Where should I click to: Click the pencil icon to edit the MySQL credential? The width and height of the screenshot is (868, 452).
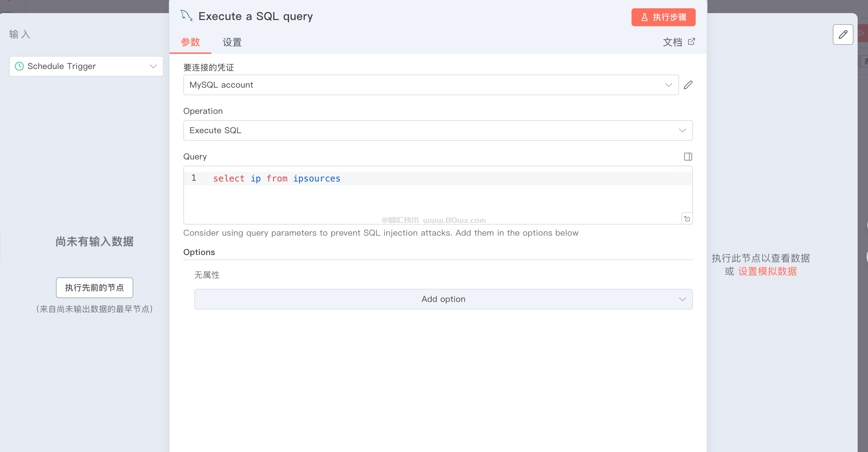(688, 85)
